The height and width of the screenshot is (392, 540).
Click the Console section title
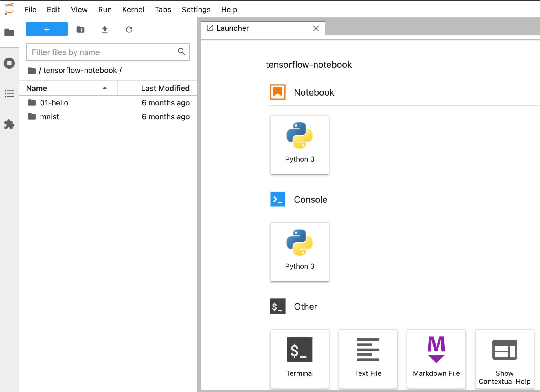[x=311, y=199]
